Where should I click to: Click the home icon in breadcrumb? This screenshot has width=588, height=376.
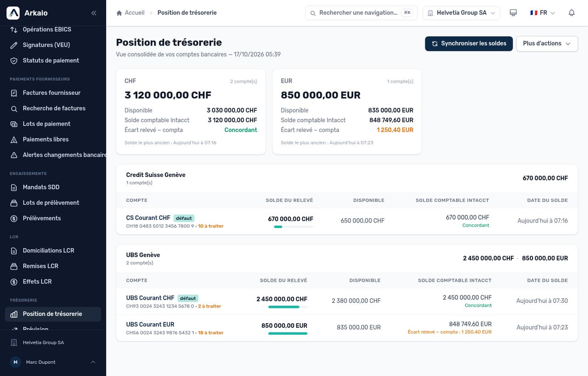(x=119, y=13)
